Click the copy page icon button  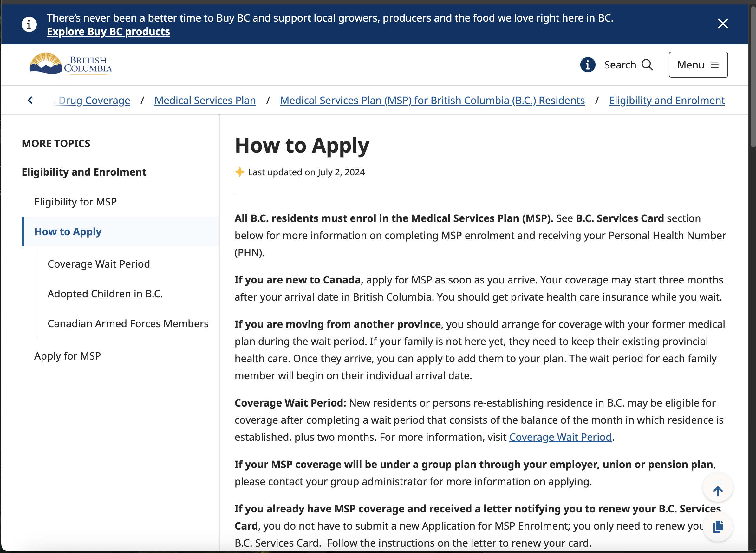[718, 526]
